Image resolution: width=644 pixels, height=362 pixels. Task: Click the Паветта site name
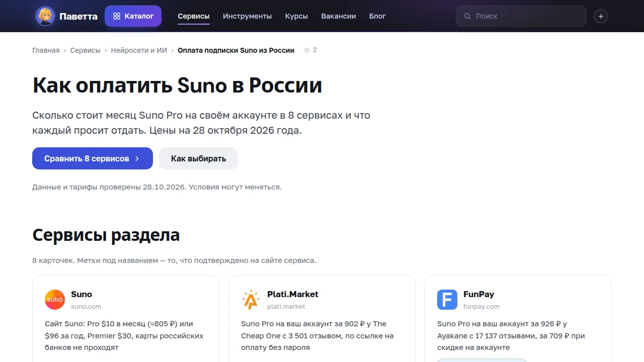pos(78,16)
